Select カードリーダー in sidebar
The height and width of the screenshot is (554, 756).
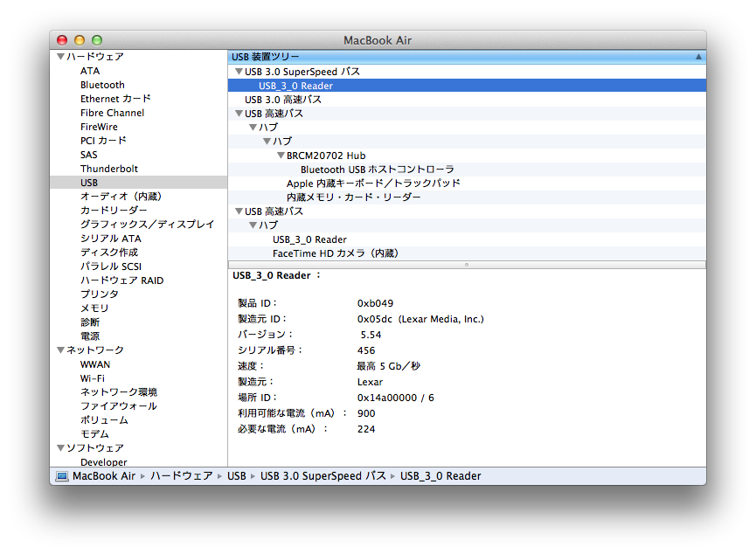[x=114, y=211]
